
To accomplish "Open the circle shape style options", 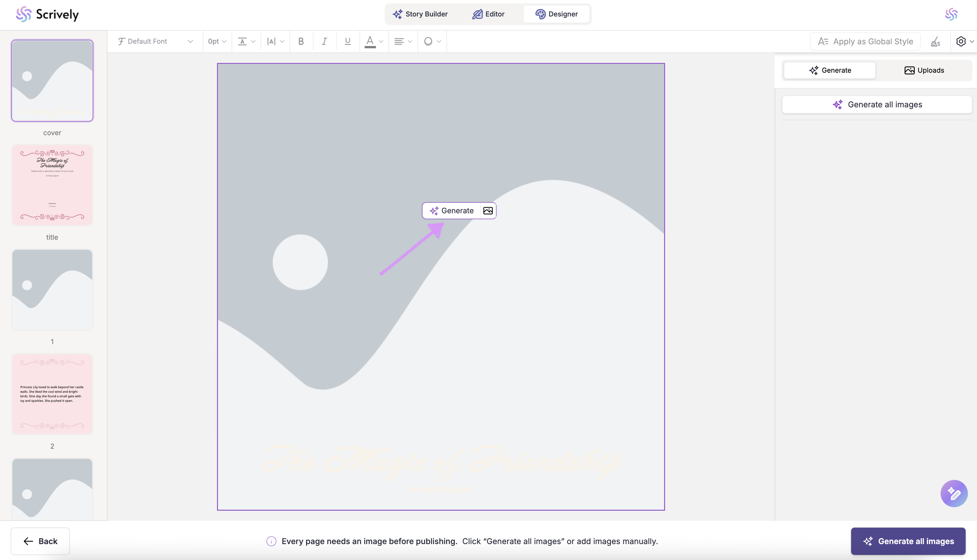I will pos(432,41).
